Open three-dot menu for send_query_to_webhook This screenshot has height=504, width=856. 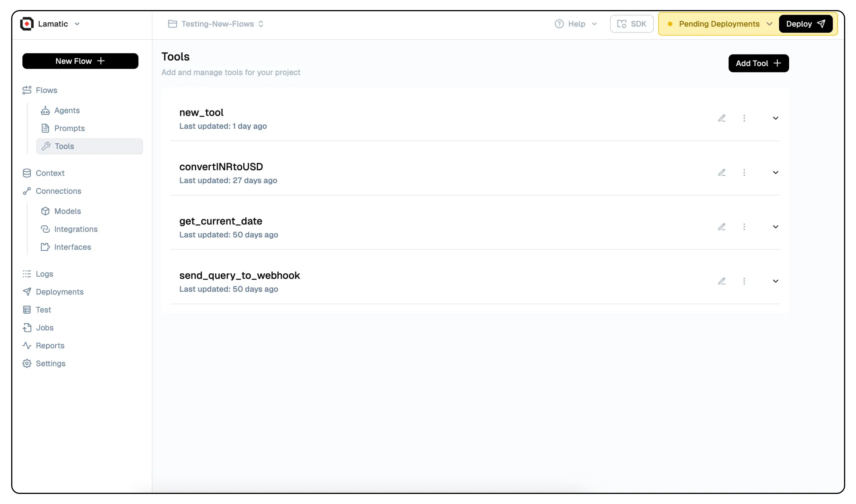[x=744, y=281]
